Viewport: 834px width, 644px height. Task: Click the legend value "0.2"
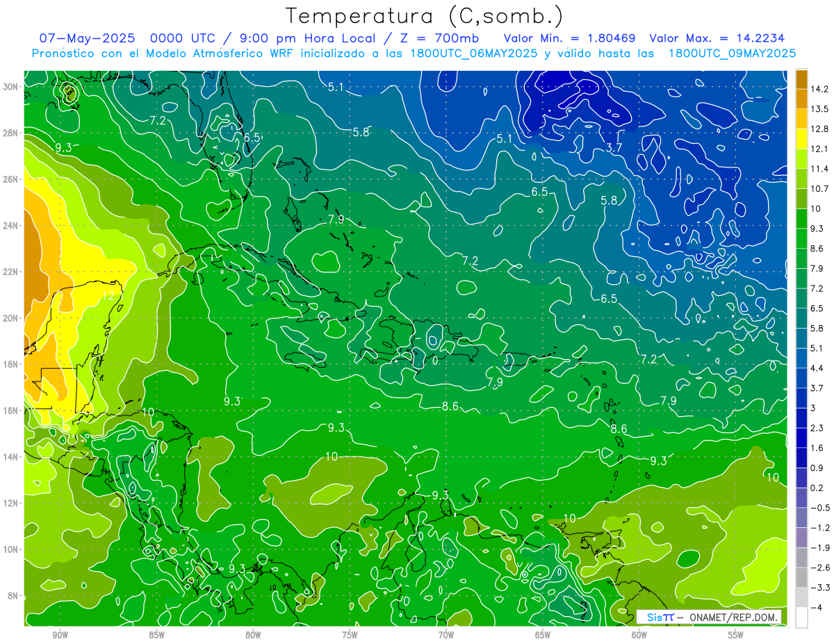click(x=817, y=488)
